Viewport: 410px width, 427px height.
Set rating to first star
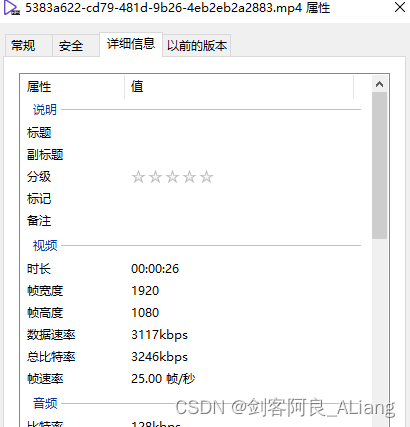coord(138,177)
